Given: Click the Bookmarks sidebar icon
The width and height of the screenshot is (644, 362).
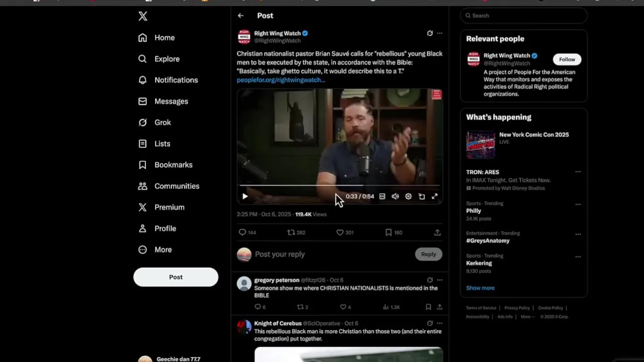Looking at the screenshot, I should tap(143, 165).
